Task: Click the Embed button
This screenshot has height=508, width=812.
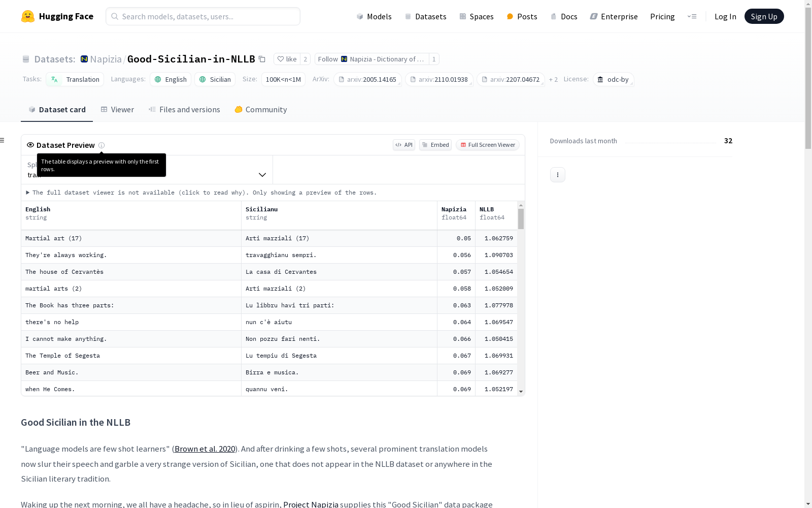Action: coord(435,145)
